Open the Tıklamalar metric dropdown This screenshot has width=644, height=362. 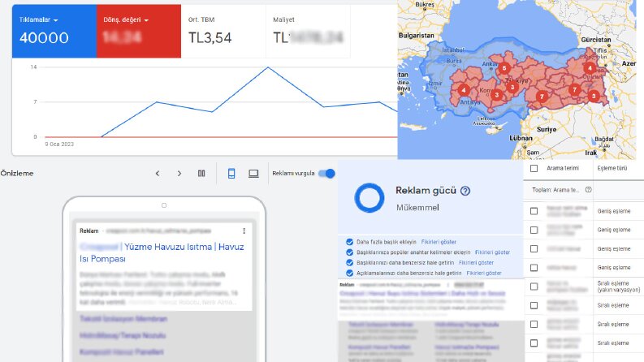39,19
